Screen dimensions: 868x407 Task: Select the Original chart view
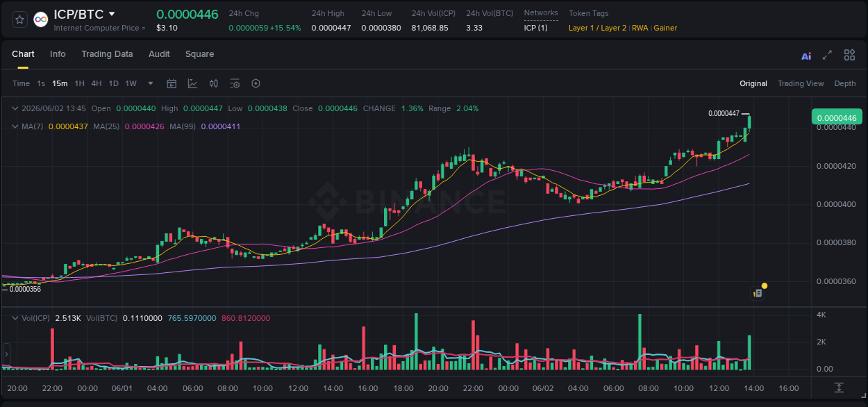click(753, 83)
